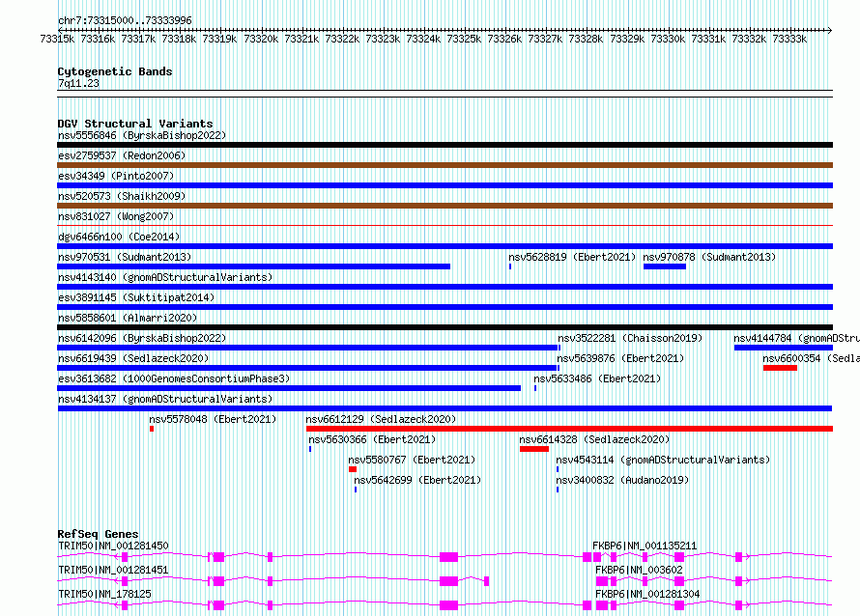860x616 pixels.
Task: Click the Cytogenetic Bands track title
Action: pyautogui.click(x=115, y=71)
